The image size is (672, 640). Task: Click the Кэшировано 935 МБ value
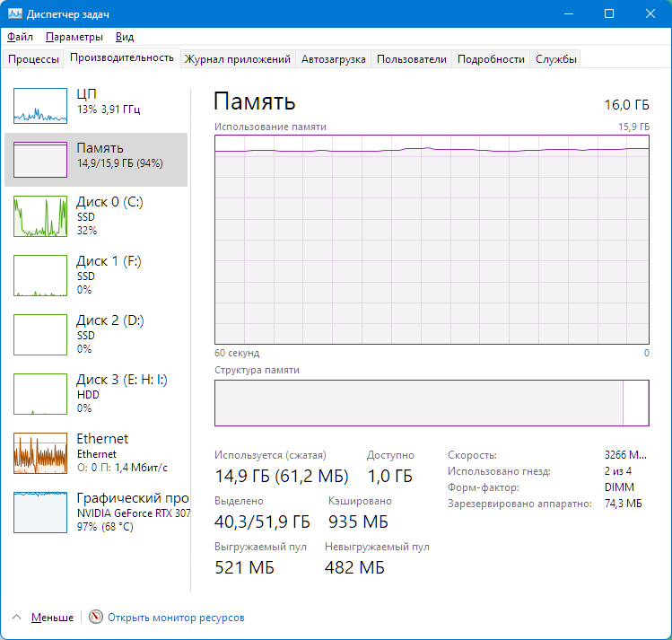click(358, 522)
